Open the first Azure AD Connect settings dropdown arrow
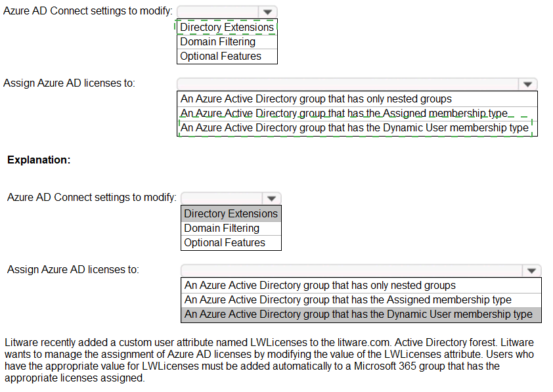 coord(267,12)
